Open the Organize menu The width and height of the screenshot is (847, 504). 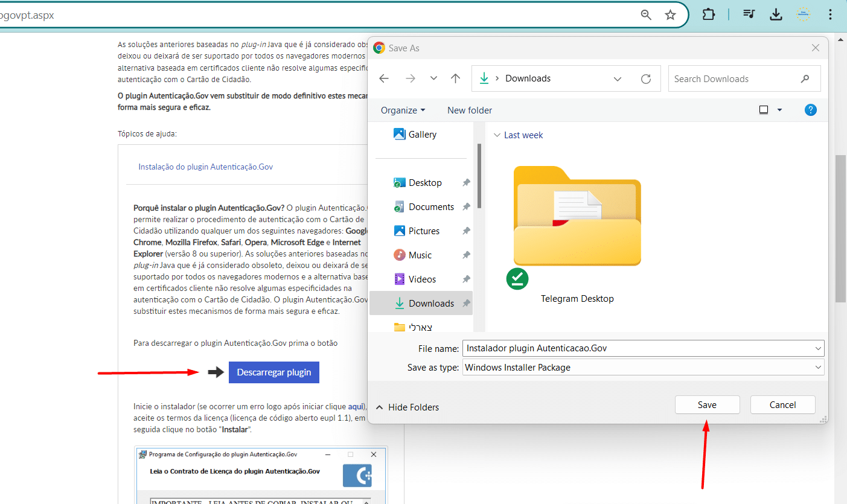point(403,110)
